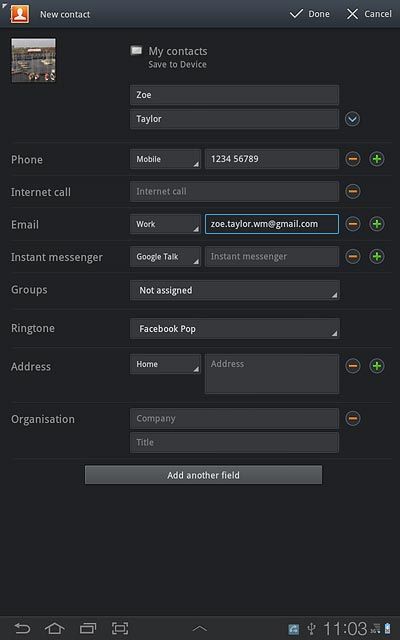
Task: Tap the Android Home icon
Action: [x=55, y=628]
